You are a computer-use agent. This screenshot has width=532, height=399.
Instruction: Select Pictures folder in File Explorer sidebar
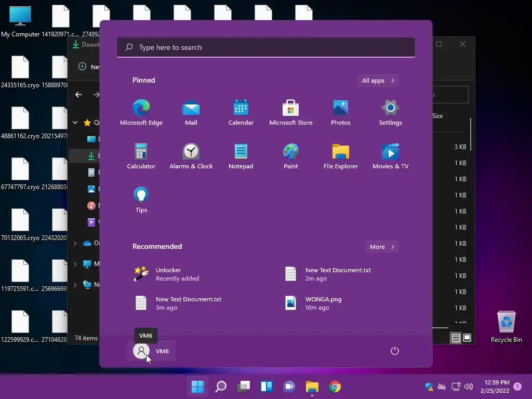tap(91, 189)
